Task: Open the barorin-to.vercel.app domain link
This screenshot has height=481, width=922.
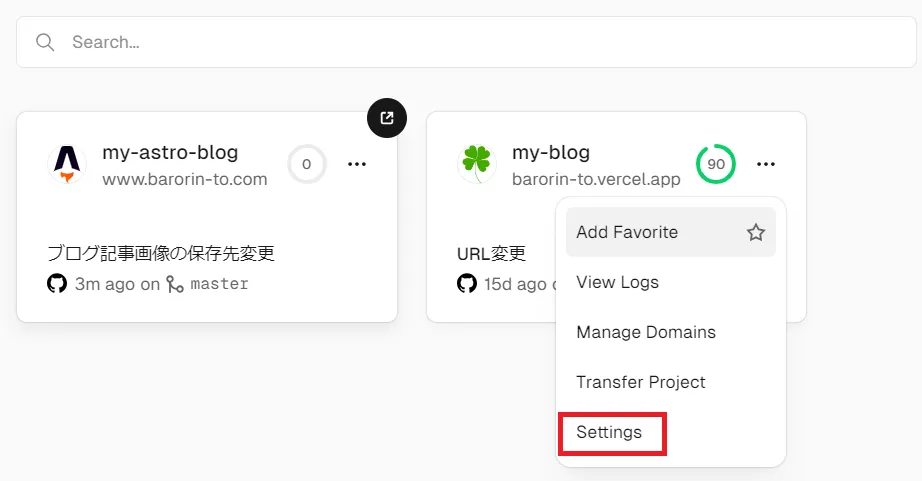Action: (596, 180)
